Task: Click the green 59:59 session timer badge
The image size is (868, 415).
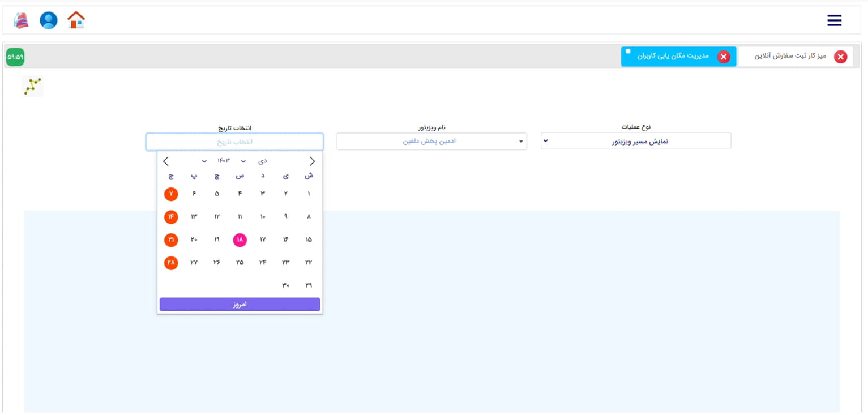Action: tap(15, 57)
